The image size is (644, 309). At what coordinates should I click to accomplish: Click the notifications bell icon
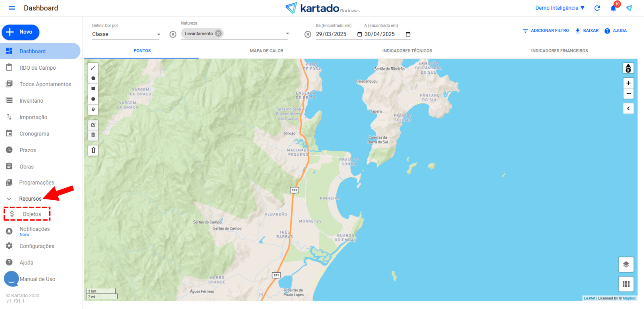[x=613, y=8]
